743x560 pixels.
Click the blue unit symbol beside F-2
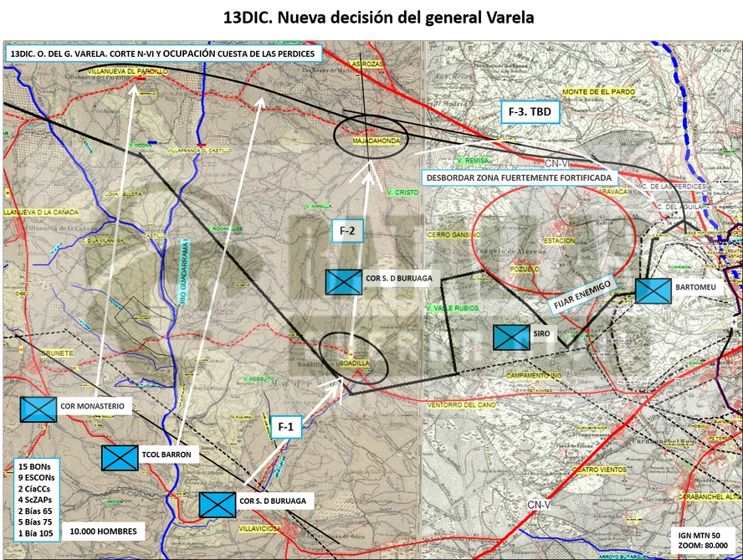click(344, 282)
